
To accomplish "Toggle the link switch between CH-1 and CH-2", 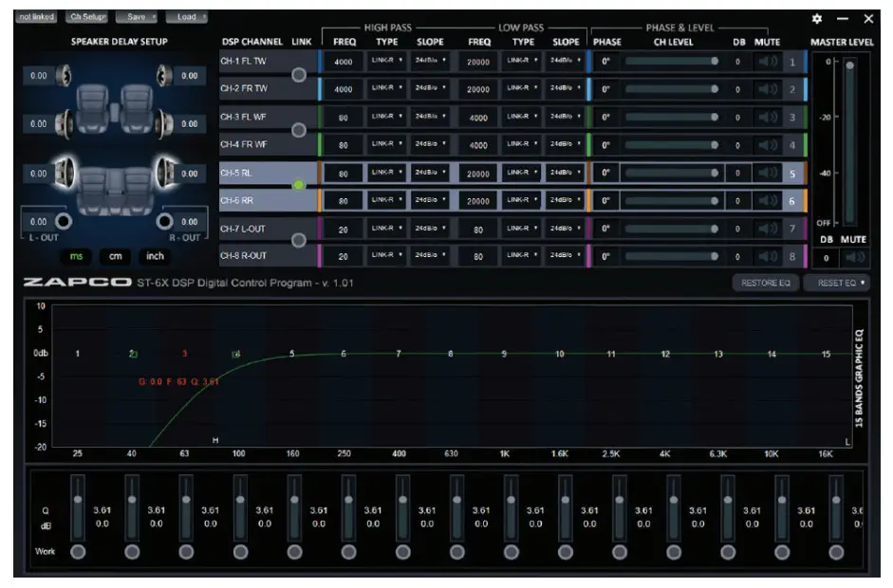I will 299,77.
